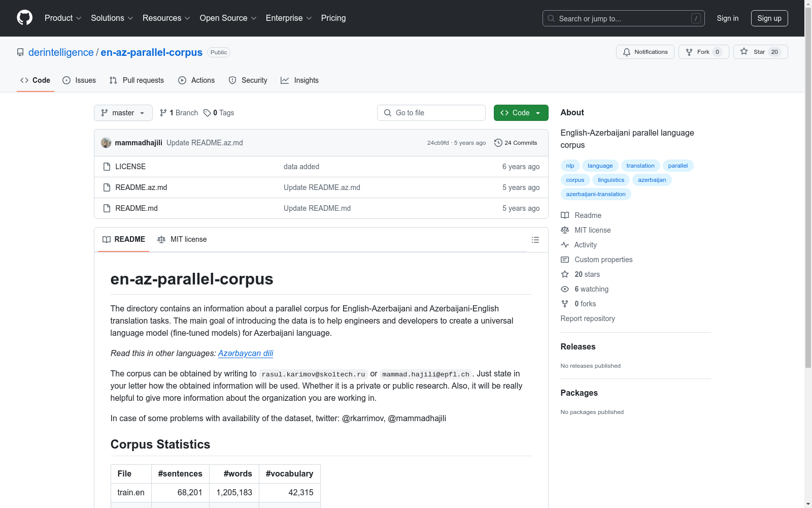
Task: Switch to the Security tab
Action: point(248,80)
